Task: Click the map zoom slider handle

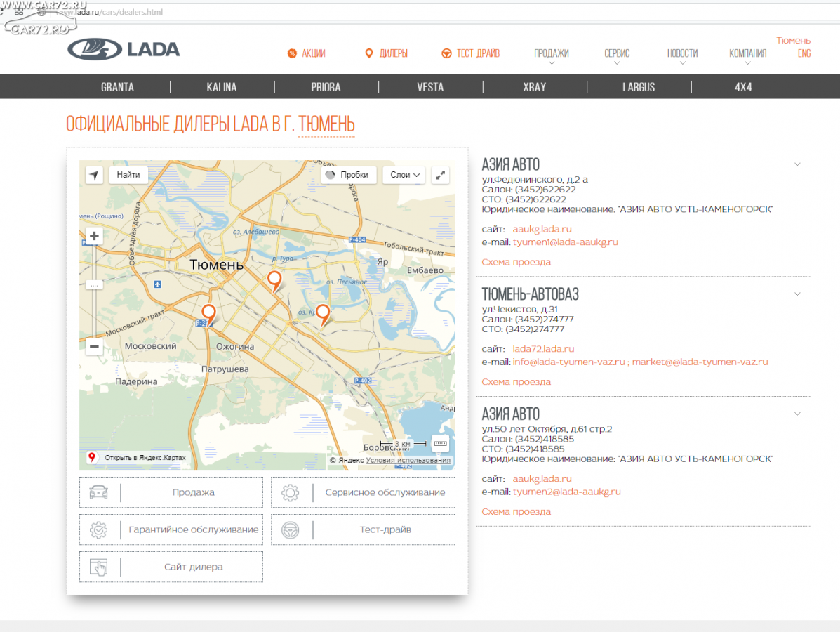Action: [x=94, y=284]
